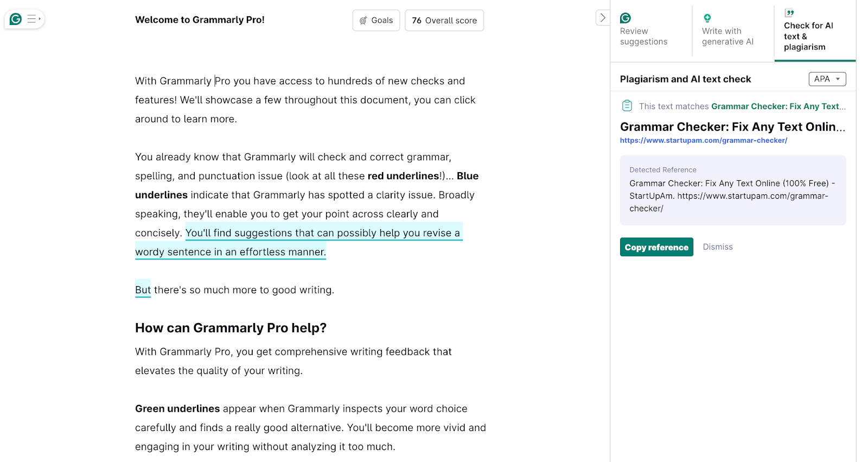The width and height of the screenshot is (868, 462).
Task: Click the Grammarly logo icon
Action: click(15, 18)
